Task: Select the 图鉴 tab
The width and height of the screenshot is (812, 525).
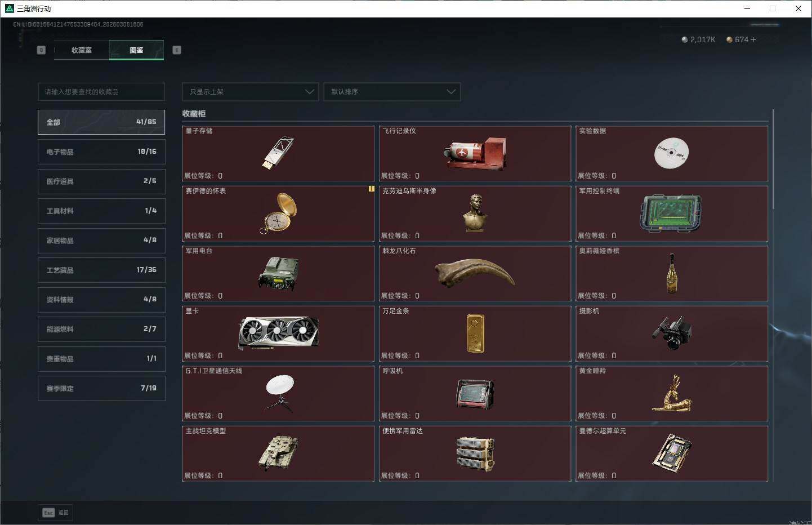Action: [136, 50]
